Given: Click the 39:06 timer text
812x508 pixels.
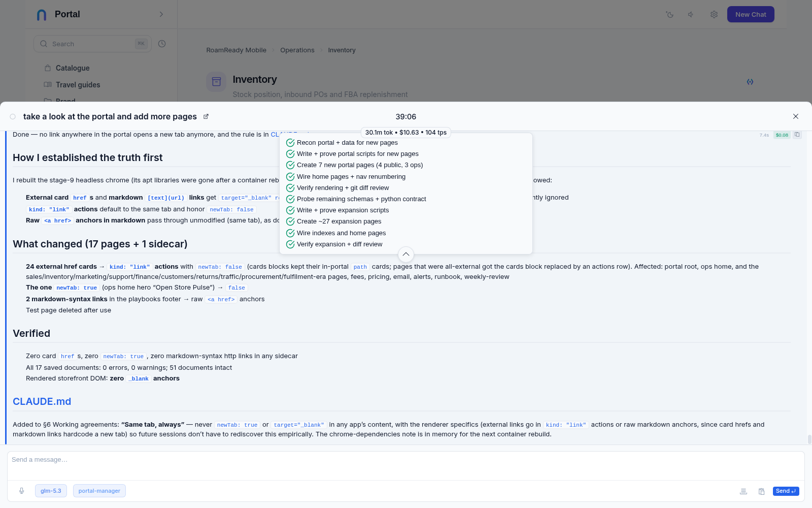Looking at the screenshot, I should pos(406,117).
